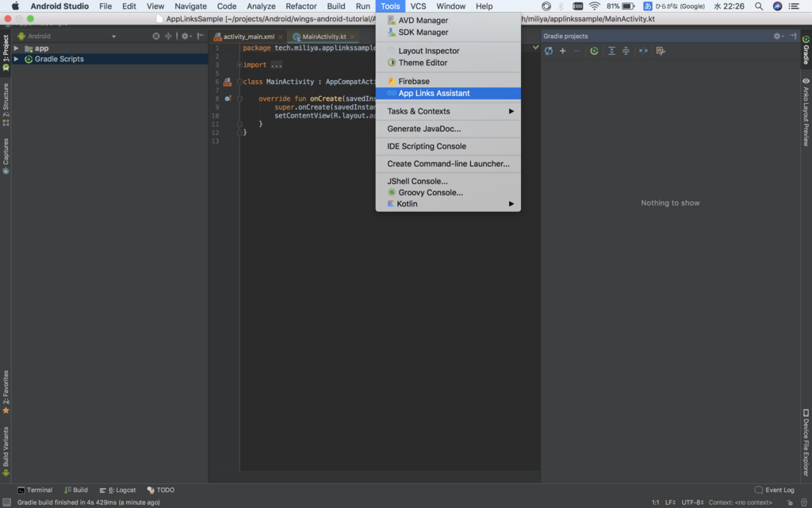Close the MainActivity.kt tab
812x508 pixels.
(352, 37)
